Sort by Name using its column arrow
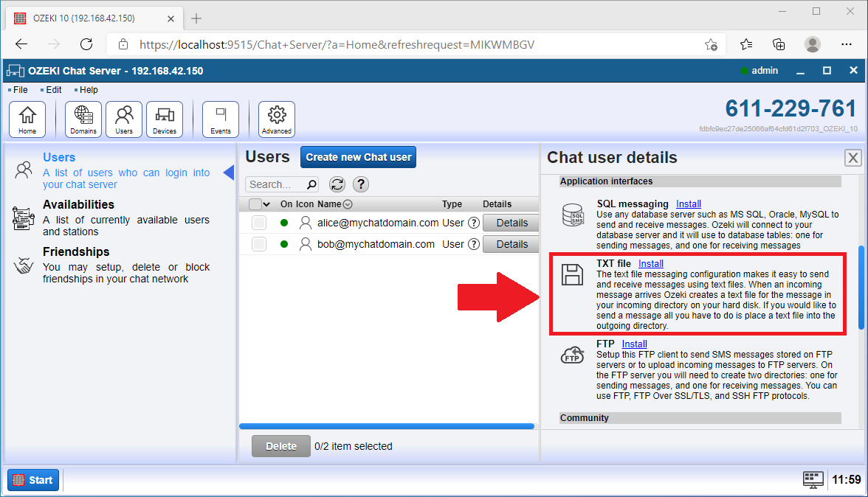The width and height of the screenshot is (868, 497). pyautogui.click(x=347, y=204)
